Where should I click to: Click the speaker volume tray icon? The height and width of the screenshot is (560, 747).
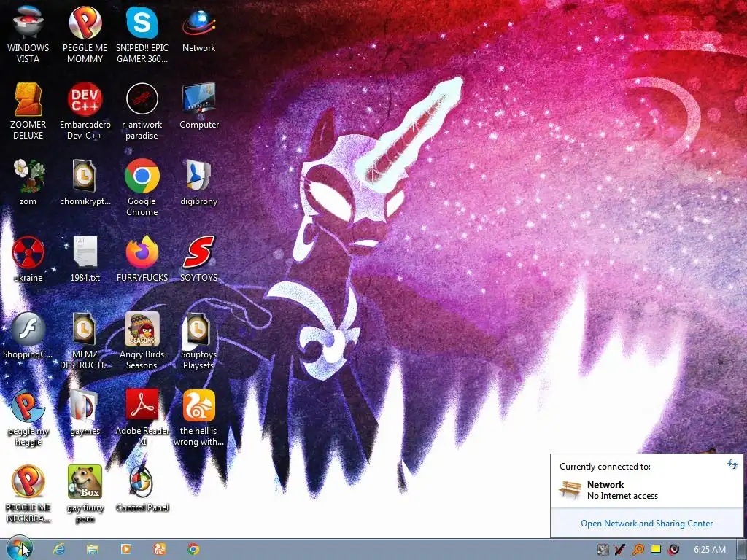point(673,550)
